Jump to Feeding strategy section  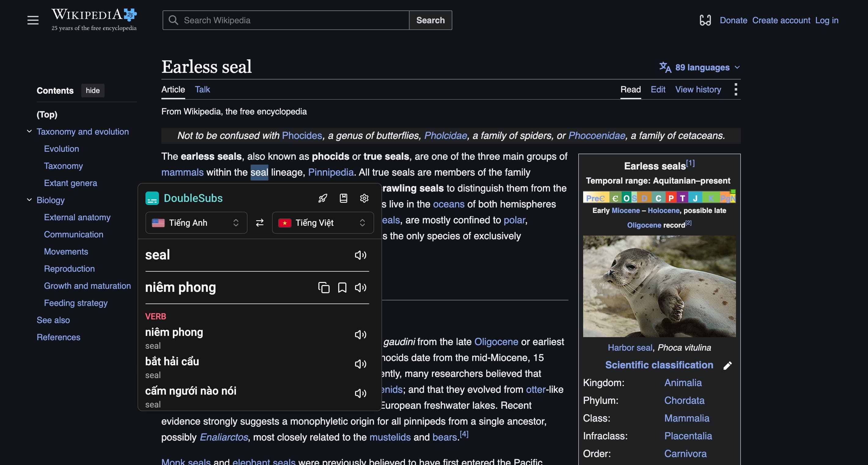click(x=76, y=303)
